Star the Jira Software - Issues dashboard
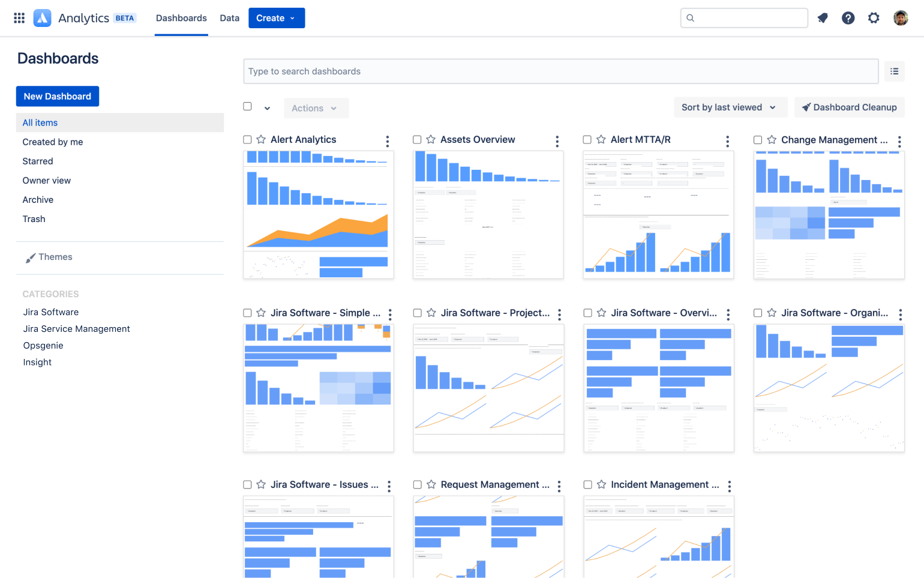The height and width of the screenshot is (578, 924). (x=261, y=484)
